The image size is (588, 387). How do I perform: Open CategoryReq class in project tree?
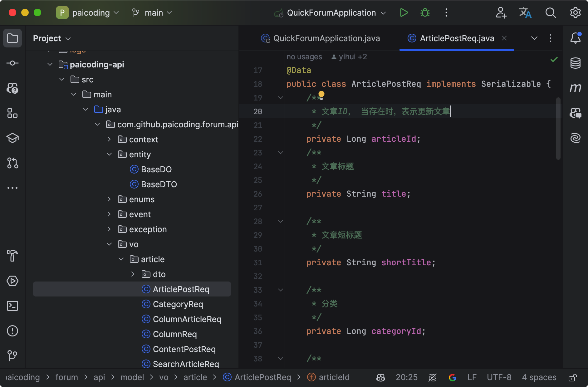pyautogui.click(x=178, y=304)
